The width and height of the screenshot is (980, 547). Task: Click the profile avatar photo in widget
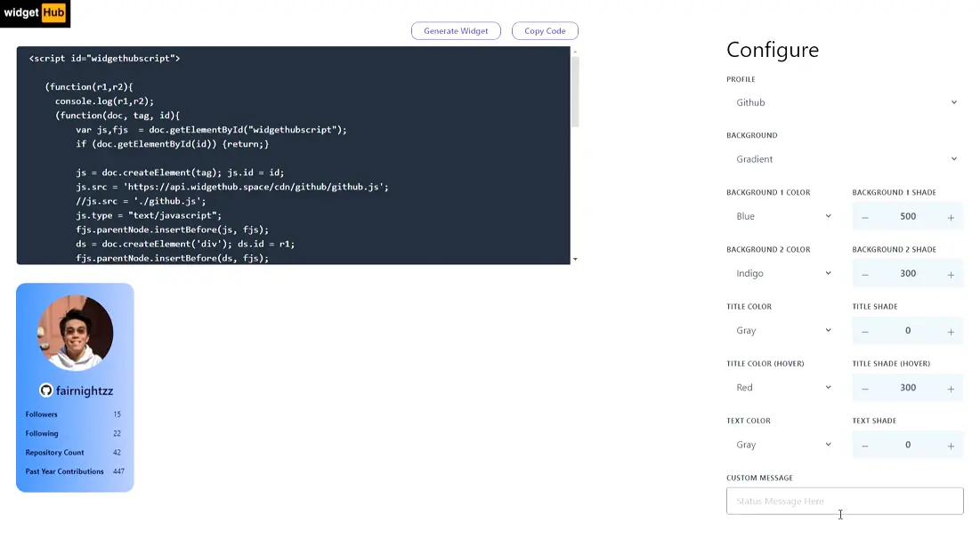pos(75,333)
